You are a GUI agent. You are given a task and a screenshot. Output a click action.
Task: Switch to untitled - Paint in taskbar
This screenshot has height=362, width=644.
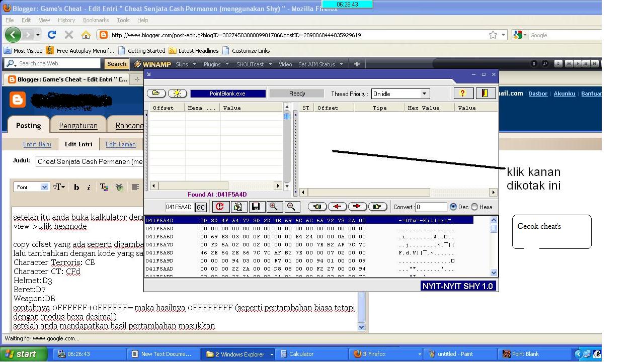pyautogui.click(x=460, y=354)
